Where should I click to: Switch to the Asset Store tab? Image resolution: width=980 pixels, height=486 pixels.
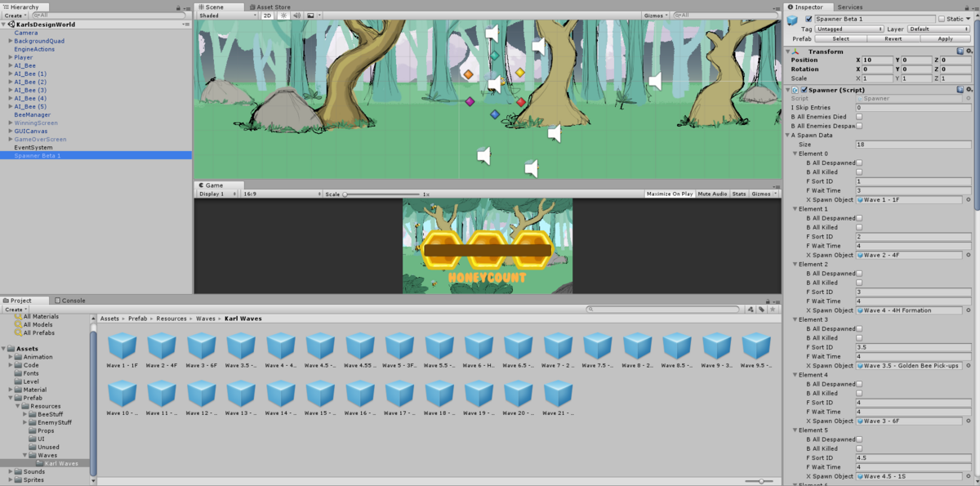tap(273, 7)
